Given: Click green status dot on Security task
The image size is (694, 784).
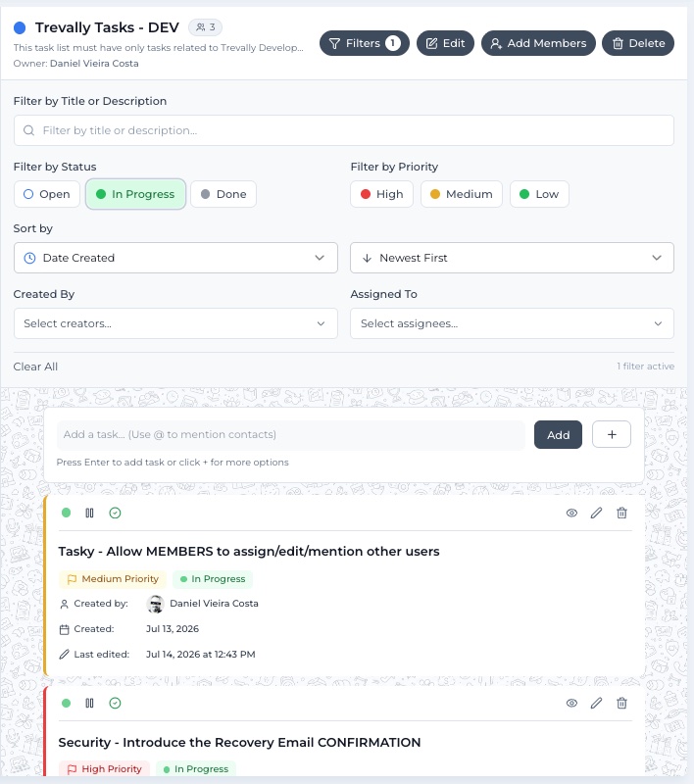Looking at the screenshot, I should pos(66,704).
